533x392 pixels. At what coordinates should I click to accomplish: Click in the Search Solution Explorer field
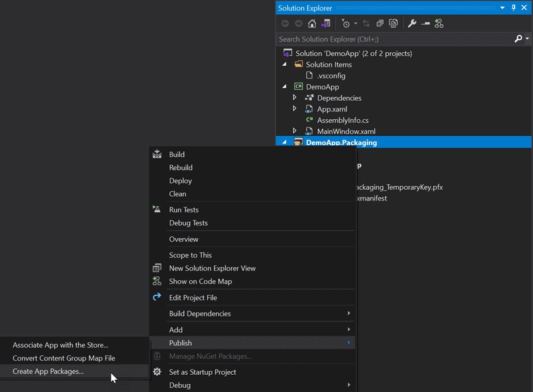click(392, 39)
